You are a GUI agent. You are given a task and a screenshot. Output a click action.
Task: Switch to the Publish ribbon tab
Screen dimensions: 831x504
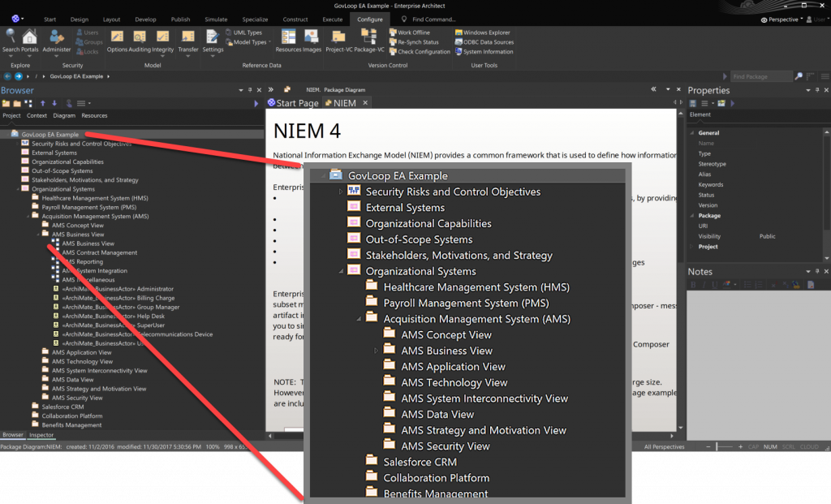coord(180,19)
